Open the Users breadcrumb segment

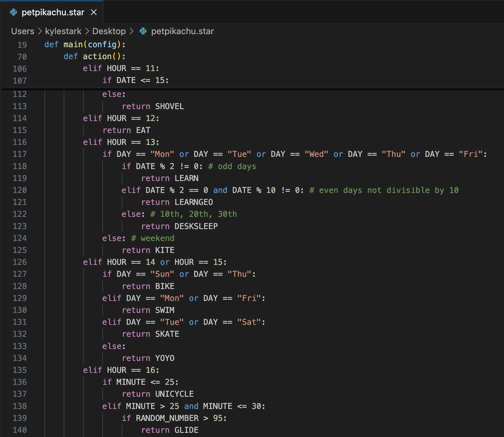tap(23, 31)
